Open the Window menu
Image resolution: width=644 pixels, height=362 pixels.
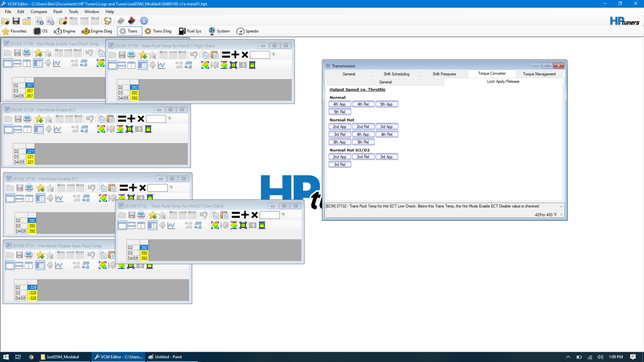(92, 12)
